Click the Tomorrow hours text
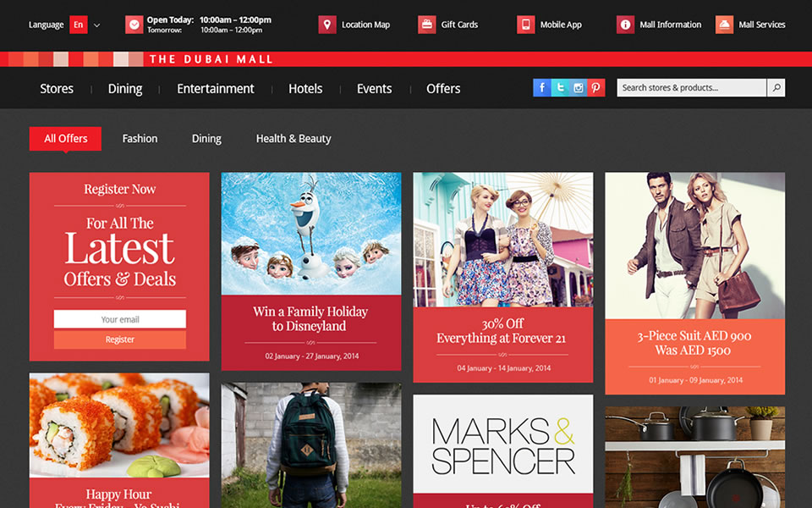This screenshot has width=812, height=508. point(205,30)
